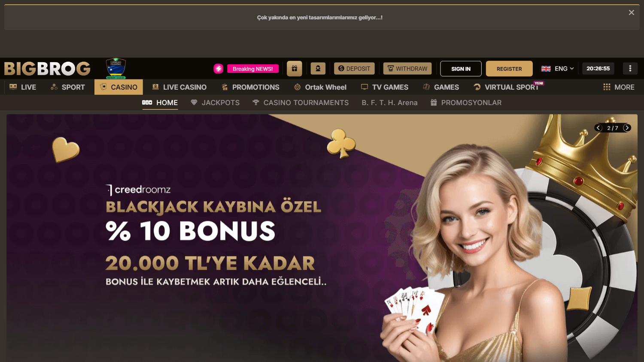Click the DEPOSIT button
This screenshot has height=362, width=644.
(x=354, y=69)
